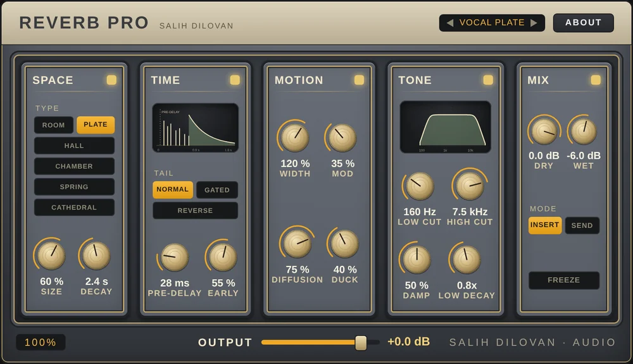Click the 75 % diffusion value
633x364 pixels.
click(x=298, y=270)
